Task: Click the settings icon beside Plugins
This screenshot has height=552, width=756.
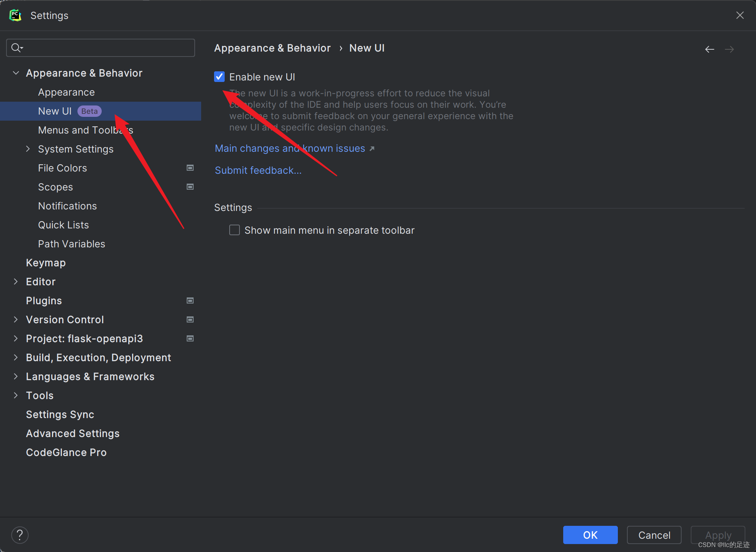Action: click(190, 300)
